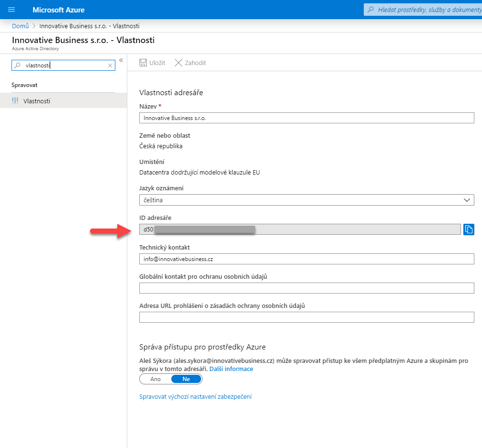Open the Další informace link

point(231,369)
